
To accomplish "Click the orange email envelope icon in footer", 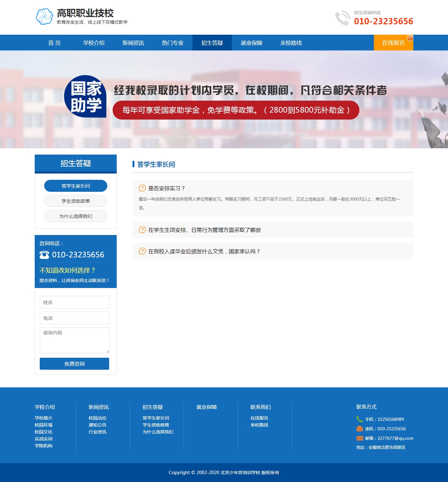I will (360, 438).
